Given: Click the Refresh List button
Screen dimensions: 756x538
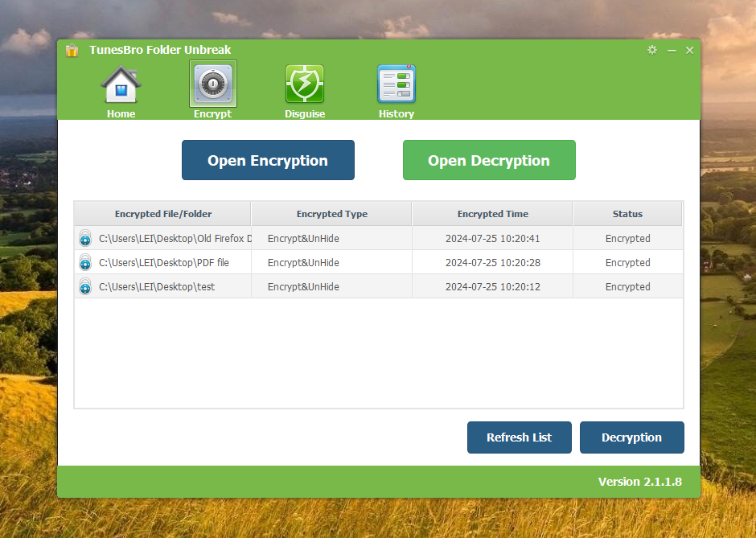Looking at the screenshot, I should 519,437.
